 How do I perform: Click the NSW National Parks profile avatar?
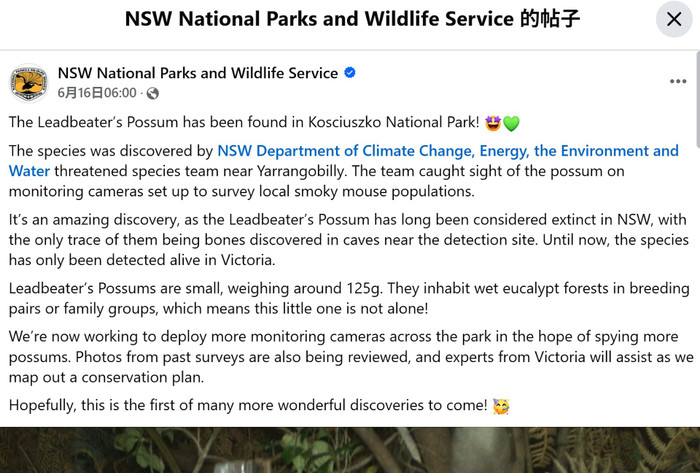tap(29, 82)
